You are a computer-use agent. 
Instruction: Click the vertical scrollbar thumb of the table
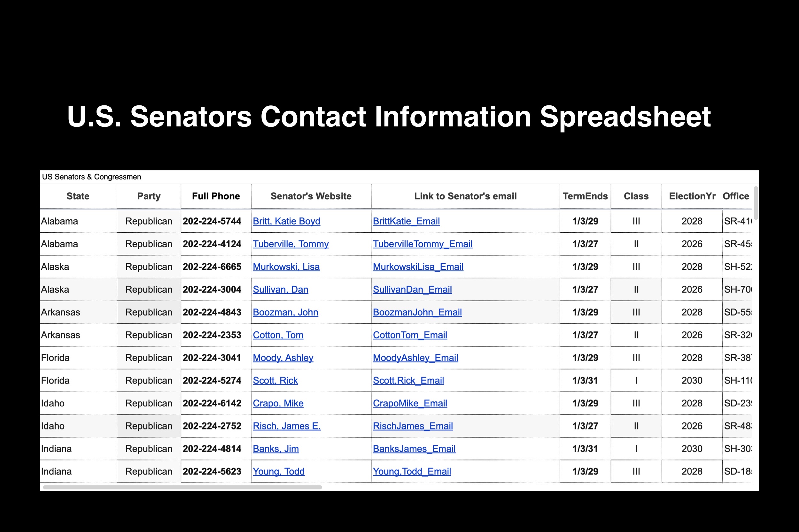[756, 202]
